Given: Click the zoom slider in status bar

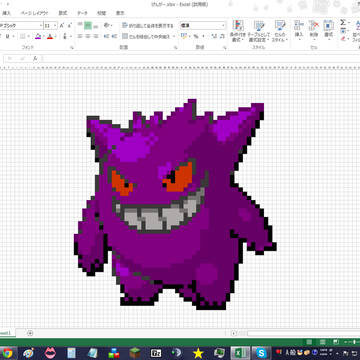Looking at the screenshot, I should pos(353,342).
